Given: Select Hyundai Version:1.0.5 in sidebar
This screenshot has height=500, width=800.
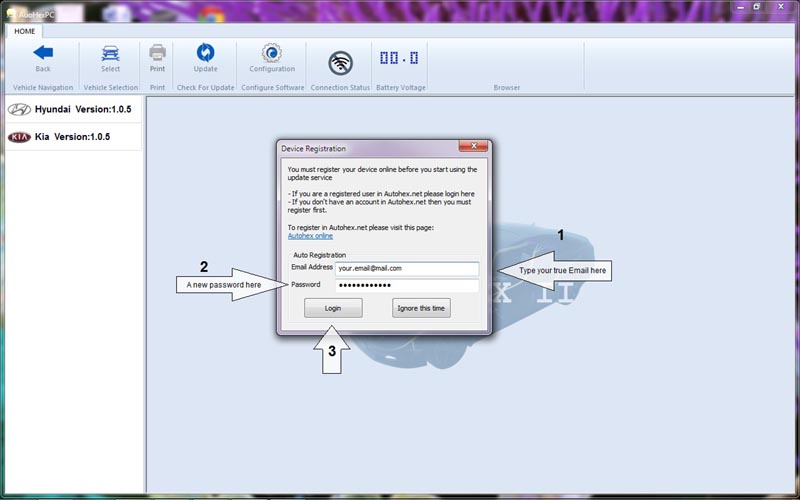Looking at the screenshot, I should (73, 109).
